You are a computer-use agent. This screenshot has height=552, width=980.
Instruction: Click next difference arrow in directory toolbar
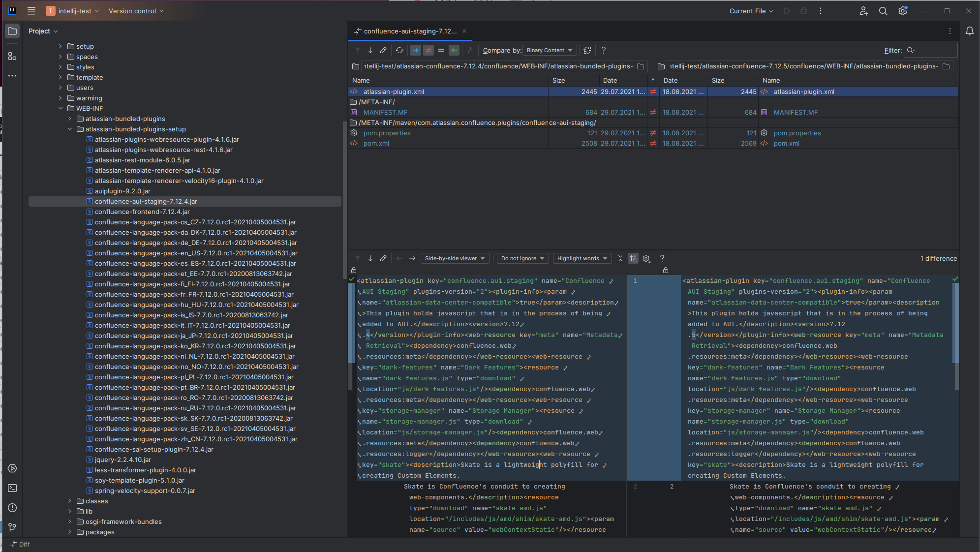point(370,50)
